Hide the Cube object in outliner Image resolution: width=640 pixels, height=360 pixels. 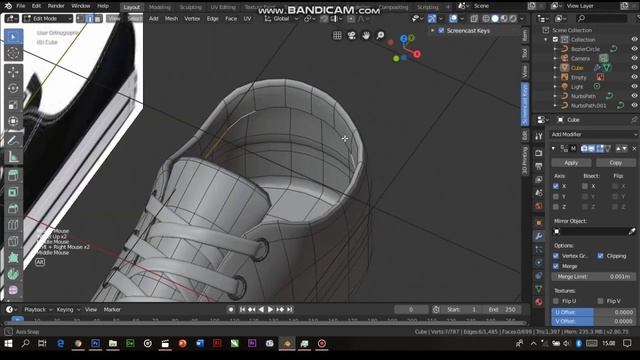point(634,68)
